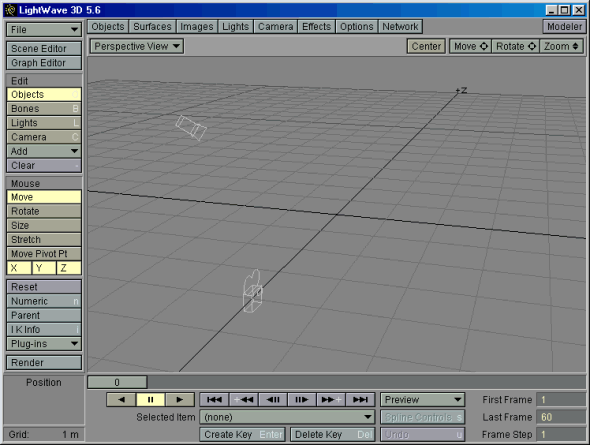Click the Frame Step field

(x=561, y=434)
